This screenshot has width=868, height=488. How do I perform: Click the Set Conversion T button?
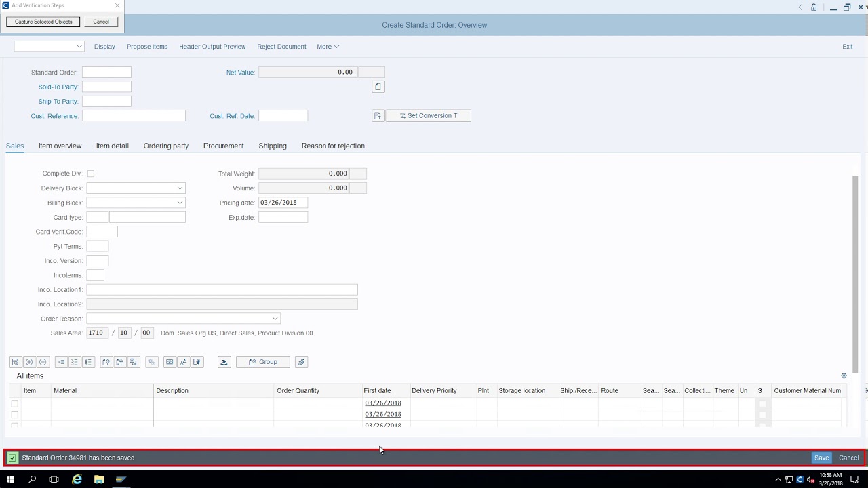coord(428,116)
